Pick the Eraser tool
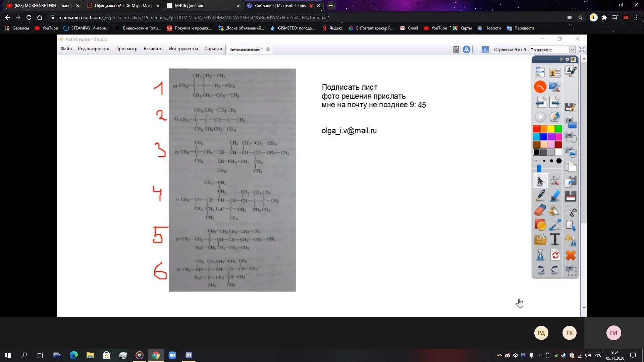This screenshot has height=362, width=644. pyautogui.click(x=540, y=210)
